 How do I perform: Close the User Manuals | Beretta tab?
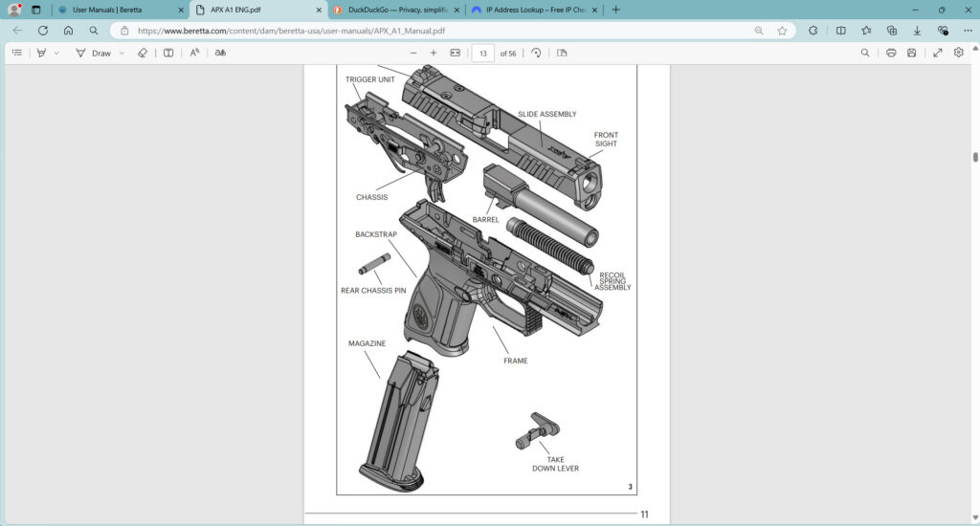tap(181, 10)
